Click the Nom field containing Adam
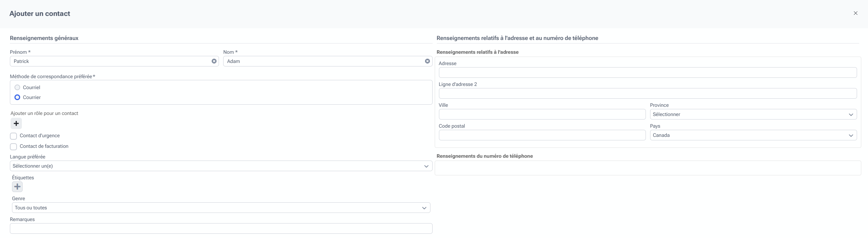 [323, 61]
